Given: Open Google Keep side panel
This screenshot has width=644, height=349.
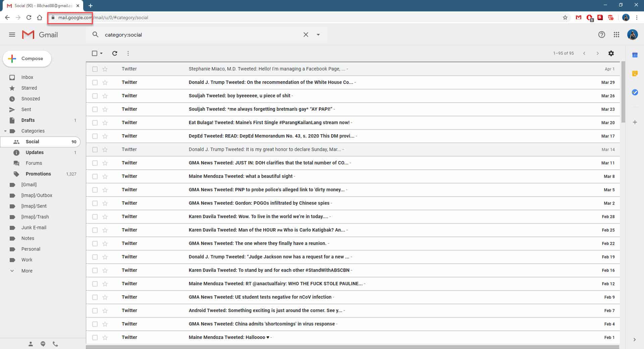Looking at the screenshot, I should (x=635, y=73).
